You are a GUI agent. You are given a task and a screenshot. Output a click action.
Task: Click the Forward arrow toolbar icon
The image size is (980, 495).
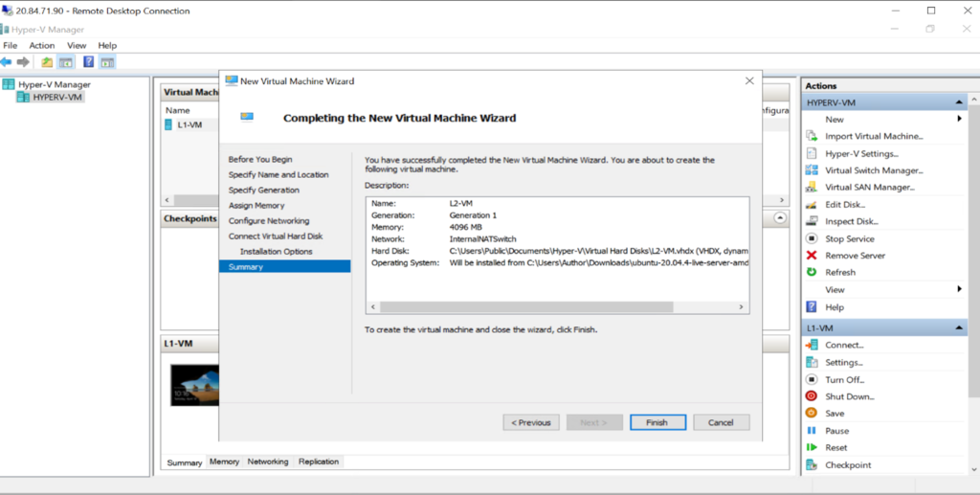(23, 62)
